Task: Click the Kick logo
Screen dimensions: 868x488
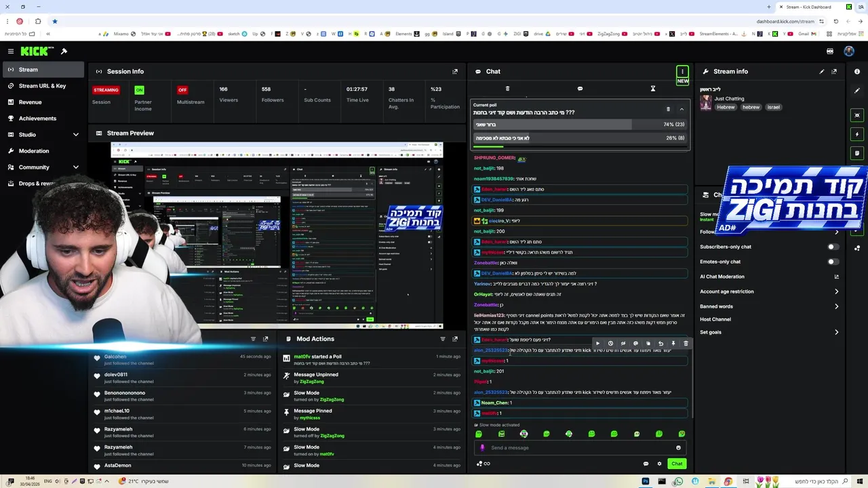Action: click(34, 52)
